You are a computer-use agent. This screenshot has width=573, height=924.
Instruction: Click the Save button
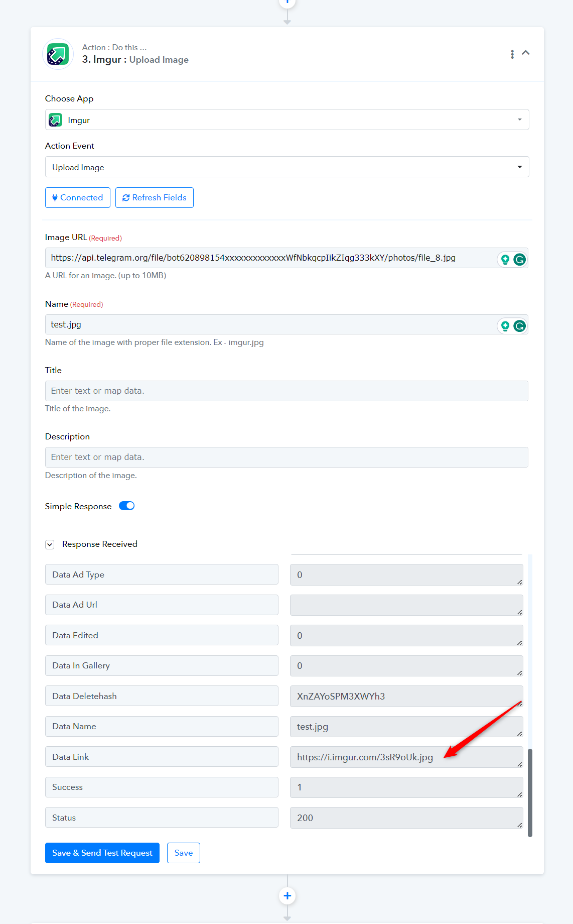pyautogui.click(x=184, y=853)
